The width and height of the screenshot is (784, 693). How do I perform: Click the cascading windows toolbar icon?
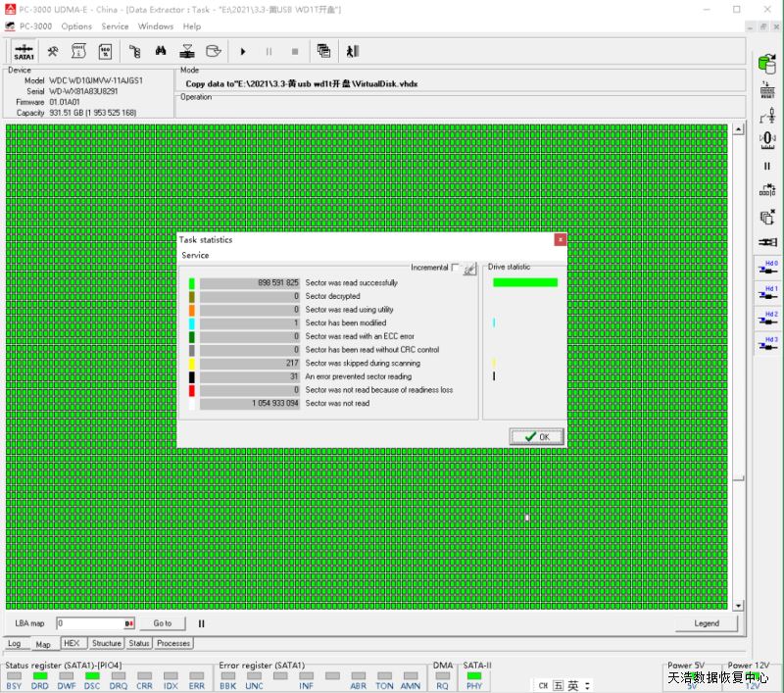323,51
